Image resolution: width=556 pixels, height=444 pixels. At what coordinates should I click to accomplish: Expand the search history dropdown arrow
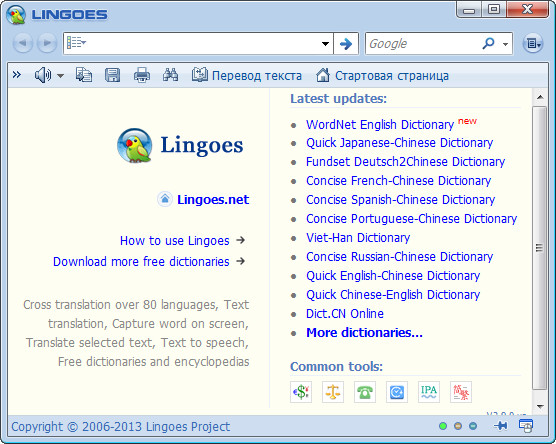pos(325,44)
